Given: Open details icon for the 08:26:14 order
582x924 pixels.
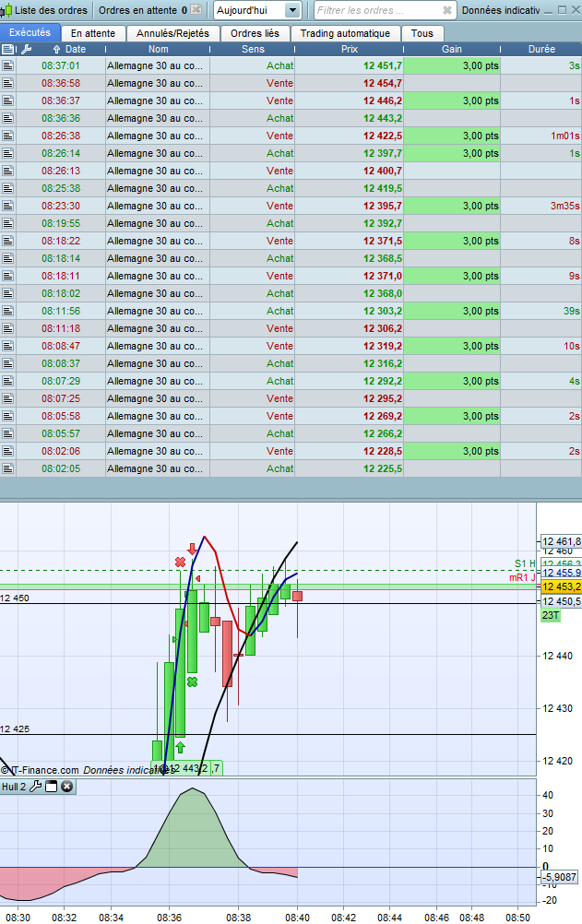Looking at the screenshot, I should (7, 153).
